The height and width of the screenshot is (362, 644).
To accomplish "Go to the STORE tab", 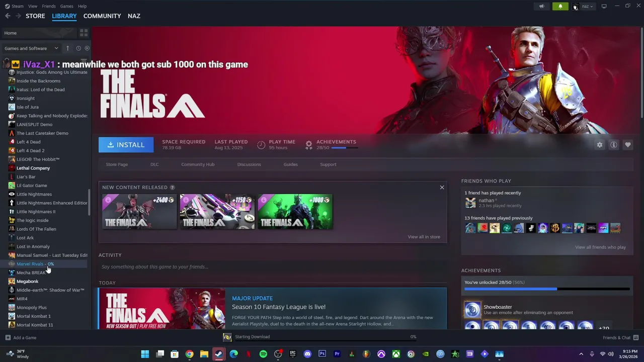I will click(x=35, y=16).
